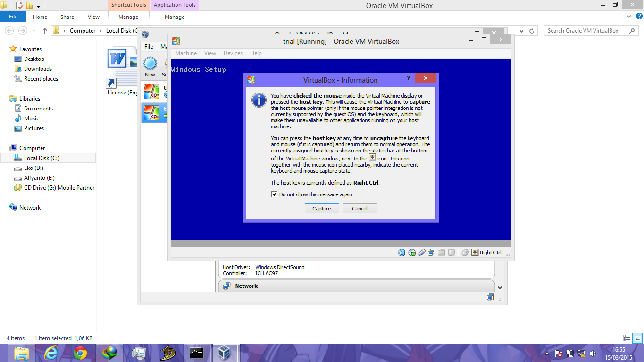644x362 pixels.
Task: Open address bar history dropdown
Action: click(521, 31)
